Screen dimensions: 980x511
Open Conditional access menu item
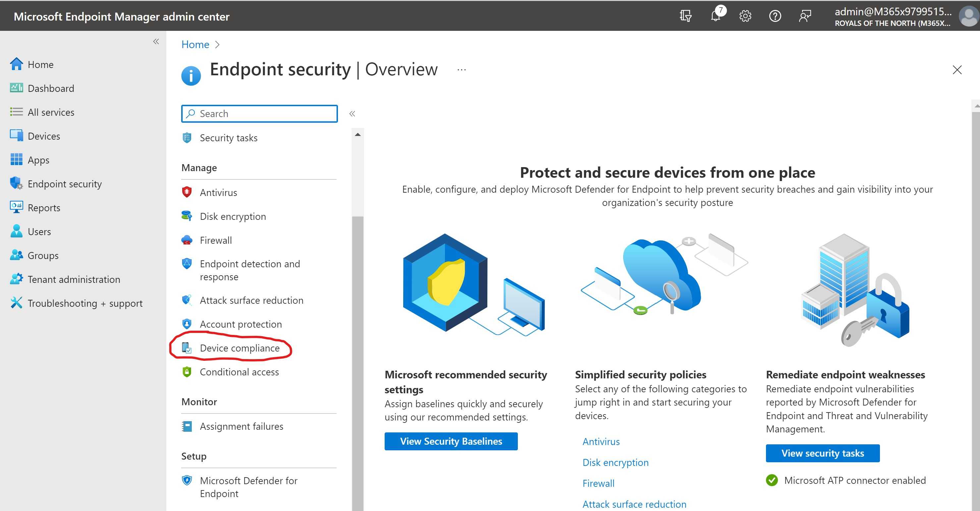tap(239, 372)
